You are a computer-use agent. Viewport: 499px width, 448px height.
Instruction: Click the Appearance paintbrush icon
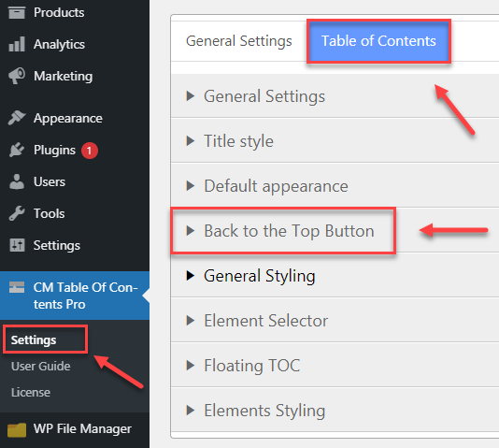pyautogui.click(x=17, y=118)
